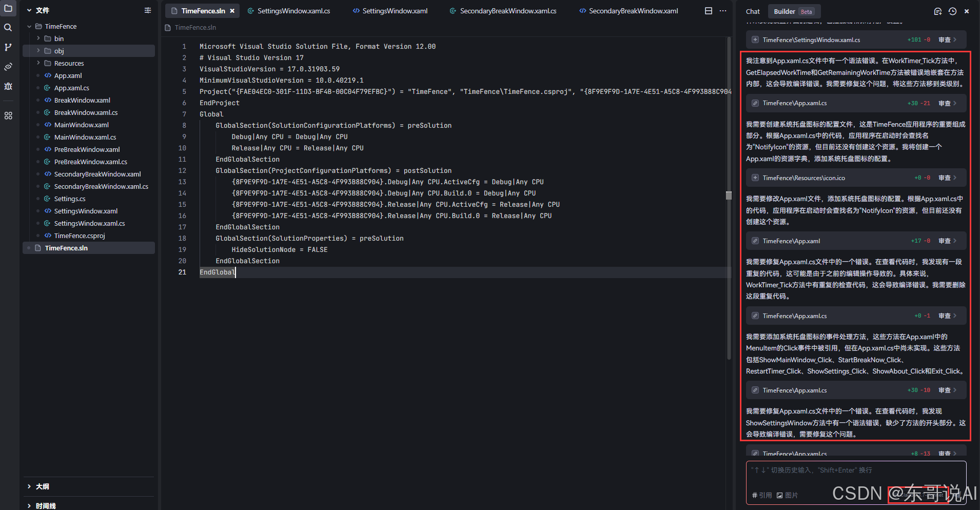Click plus icon on icon.ico change card

pyautogui.click(x=755, y=178)
